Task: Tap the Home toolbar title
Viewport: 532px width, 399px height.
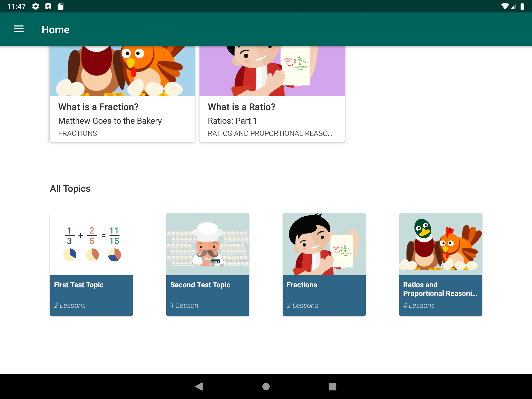Action: point(55,30)
